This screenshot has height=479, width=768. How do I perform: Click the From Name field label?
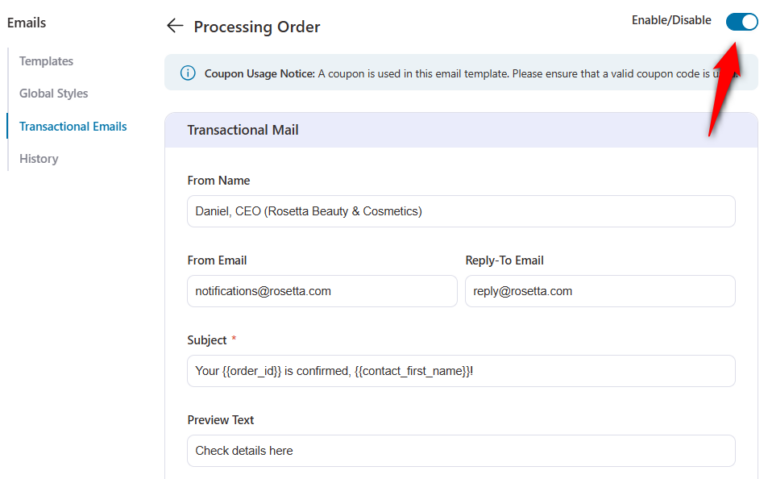coord(218,180)
